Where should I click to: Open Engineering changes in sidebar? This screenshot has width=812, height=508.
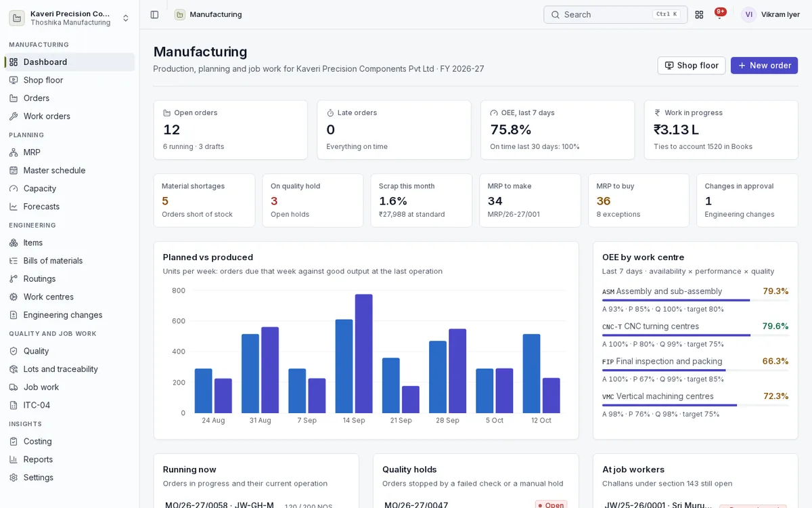(x=70, y=315)
